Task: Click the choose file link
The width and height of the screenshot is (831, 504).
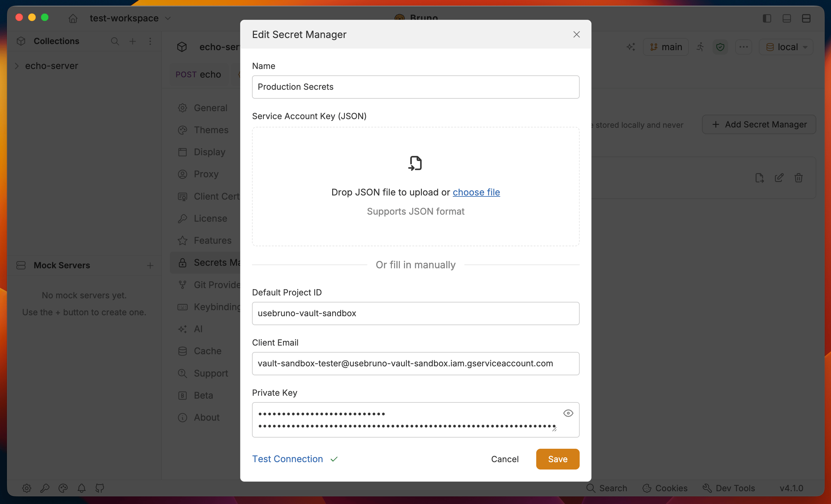Action: (476, 192)
